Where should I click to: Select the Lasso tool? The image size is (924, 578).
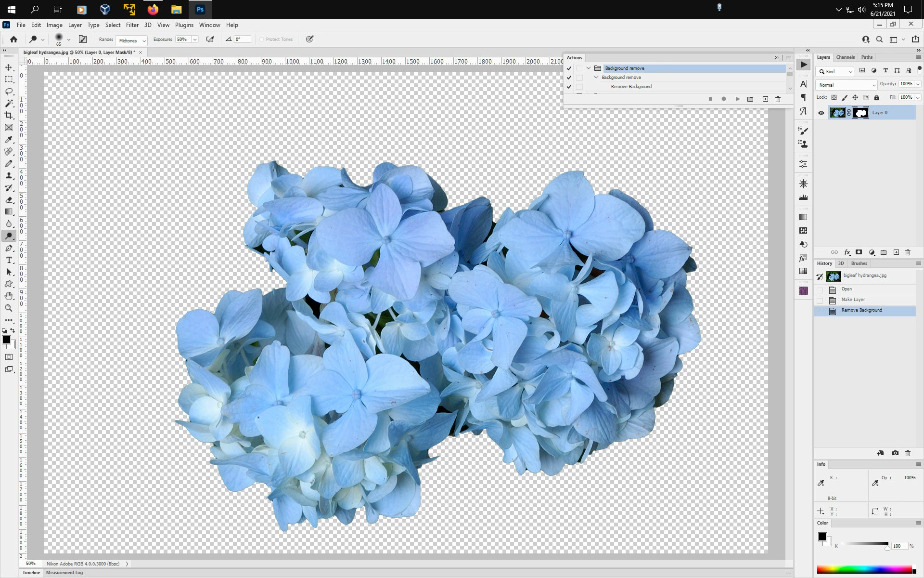point(9,92)
